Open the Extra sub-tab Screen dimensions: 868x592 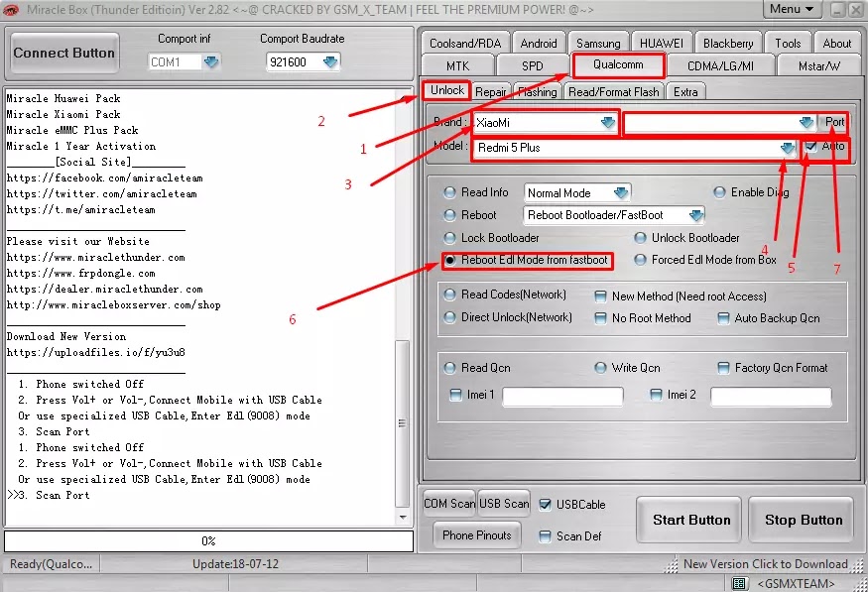click(685, 92)
